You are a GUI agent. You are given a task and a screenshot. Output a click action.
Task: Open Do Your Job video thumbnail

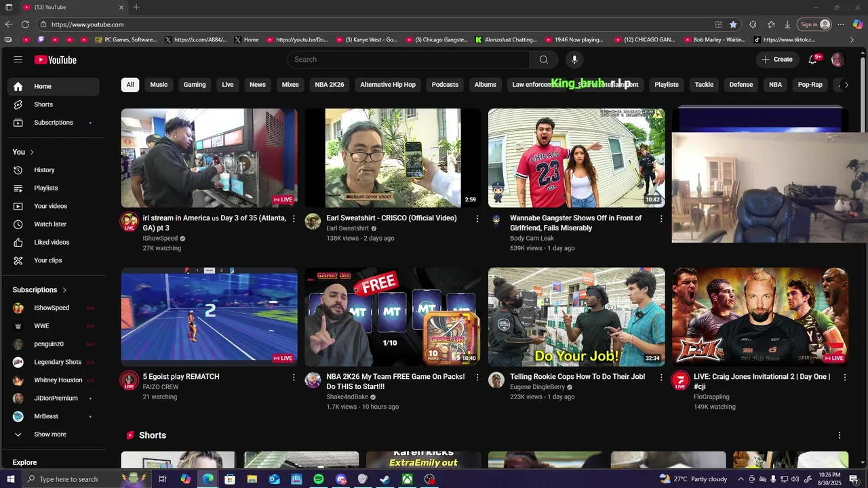coord(576,317)
